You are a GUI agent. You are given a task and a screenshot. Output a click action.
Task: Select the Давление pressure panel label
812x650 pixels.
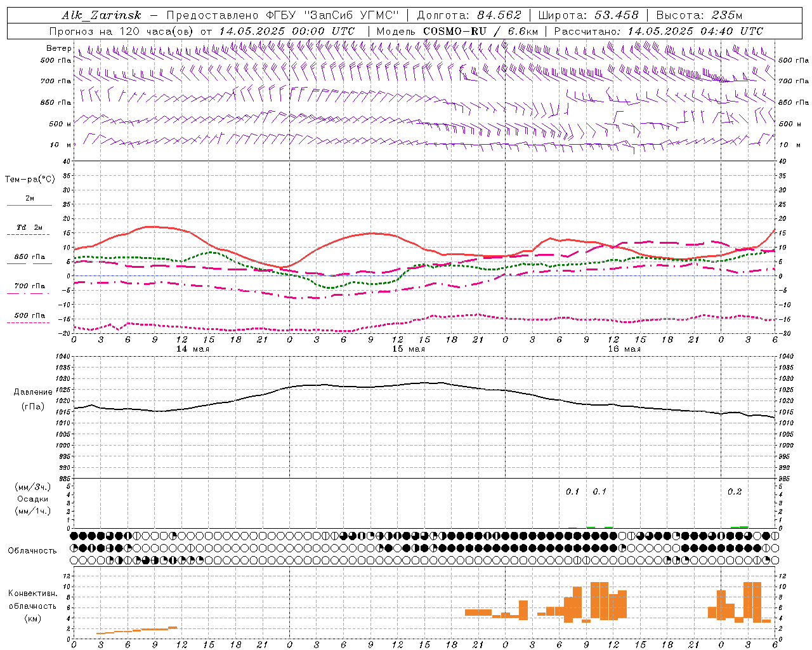click(33, 392)
